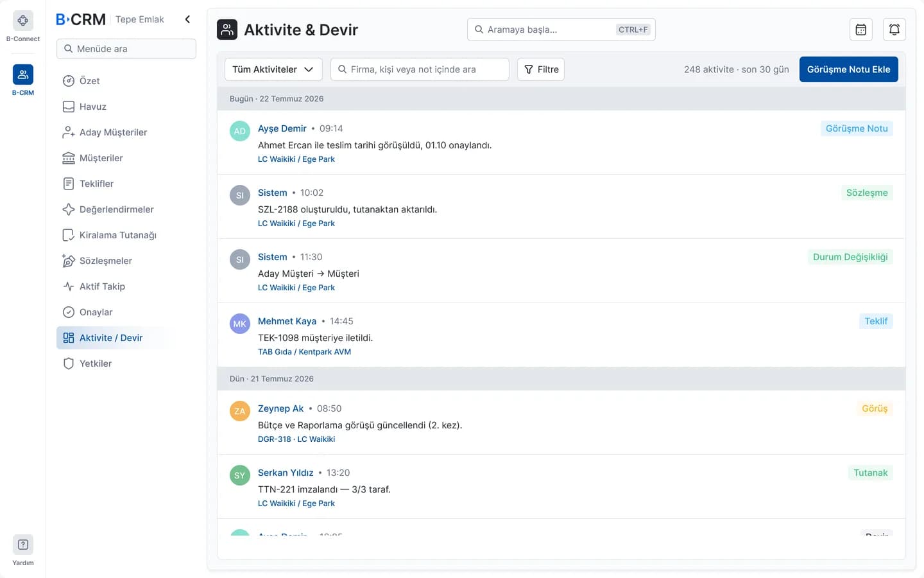
Task: Collapse the sidebar with the chevron
Action: click(187, 19)
